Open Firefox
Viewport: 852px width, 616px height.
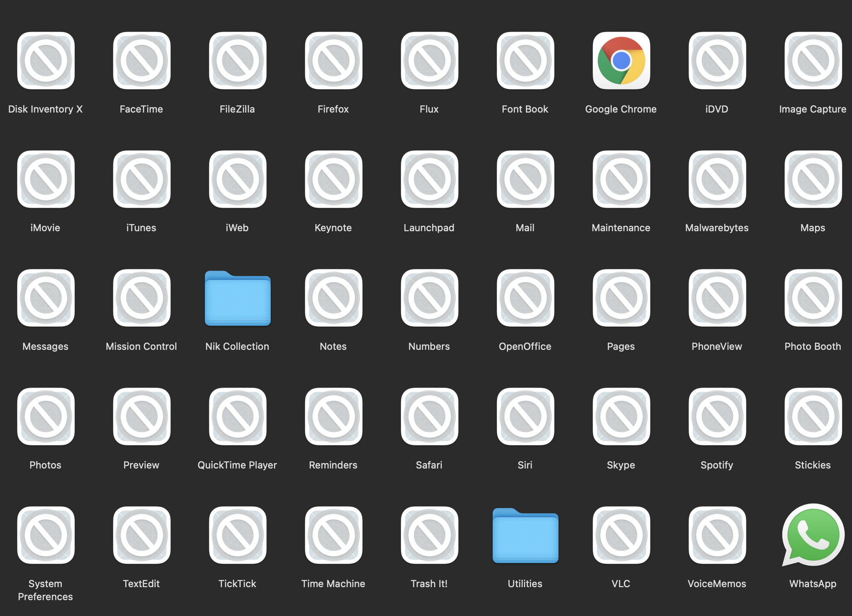pyautogui.click(x=333, y=61)
